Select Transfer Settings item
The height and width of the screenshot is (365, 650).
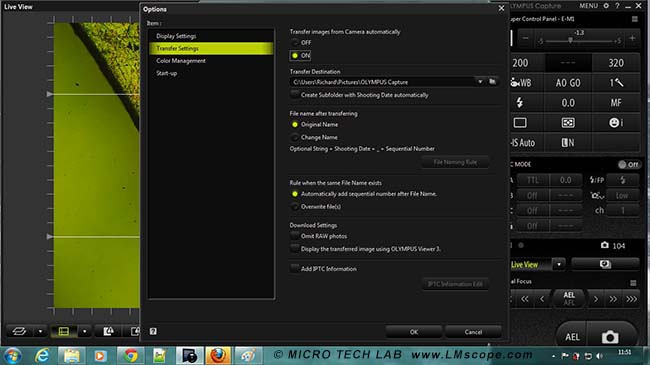pyautogui.click(x=211, y=49)
